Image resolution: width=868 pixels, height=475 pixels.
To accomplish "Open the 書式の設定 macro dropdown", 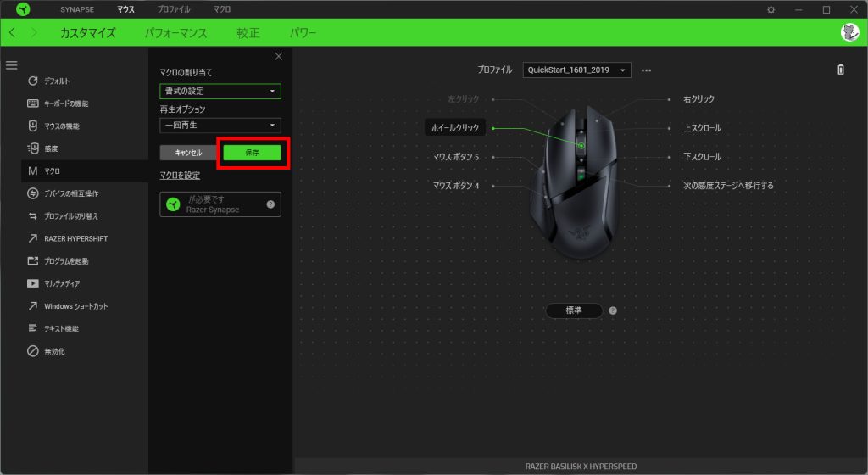I will point(220,91).
